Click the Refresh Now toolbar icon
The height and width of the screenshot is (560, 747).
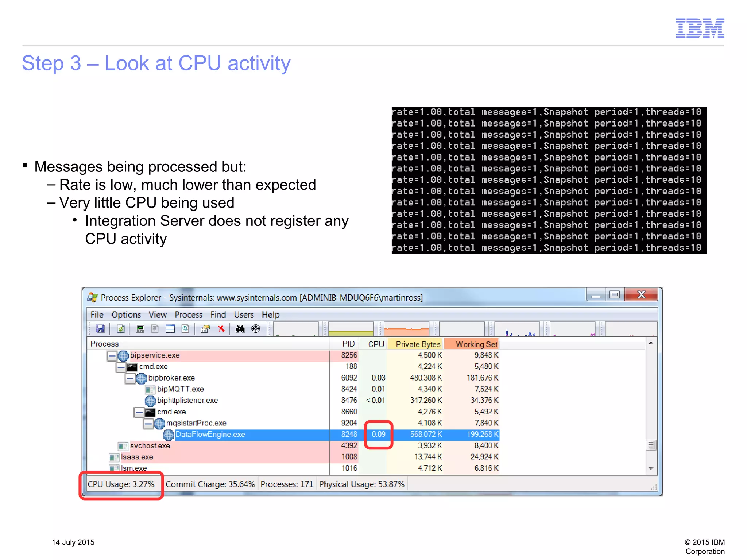click(x=121, y=329)
